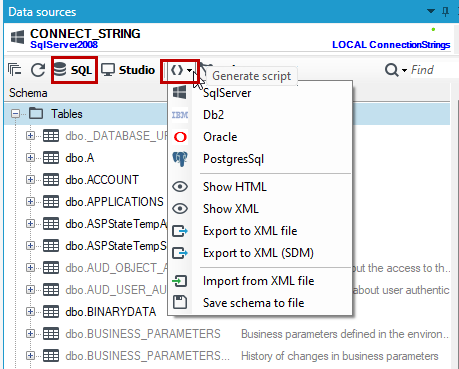The height and width of the screenshot is (369, 459).
Task: Click 'History of changes in business parameters' text
Action: click(340, 356)
